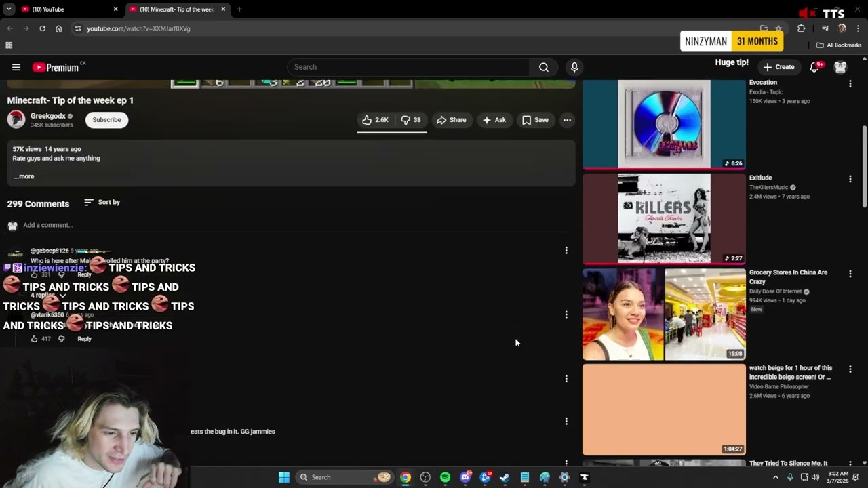
Task: Open the account avatar menu
Action: 841,67
